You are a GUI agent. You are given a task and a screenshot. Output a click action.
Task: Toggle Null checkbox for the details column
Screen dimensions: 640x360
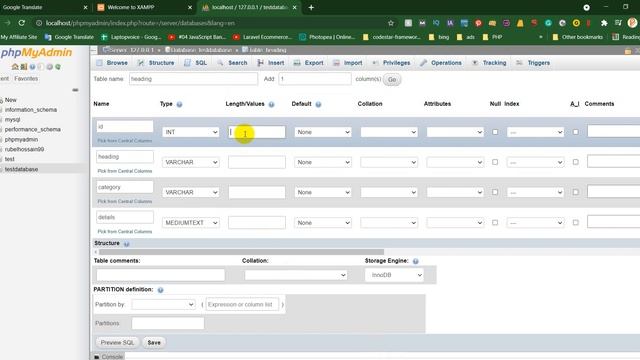495,222
